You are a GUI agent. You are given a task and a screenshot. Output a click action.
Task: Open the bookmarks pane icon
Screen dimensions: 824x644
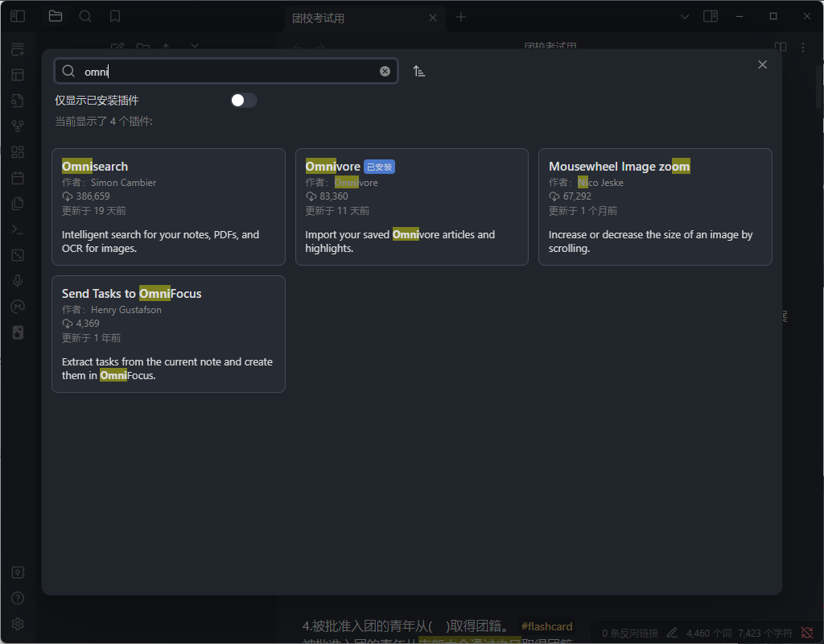pyautogui.click(x=115, y=16)
